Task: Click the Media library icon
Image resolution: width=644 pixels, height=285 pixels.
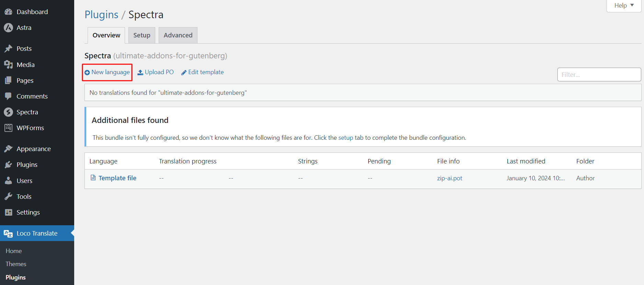Action: (x=8, y=65)
